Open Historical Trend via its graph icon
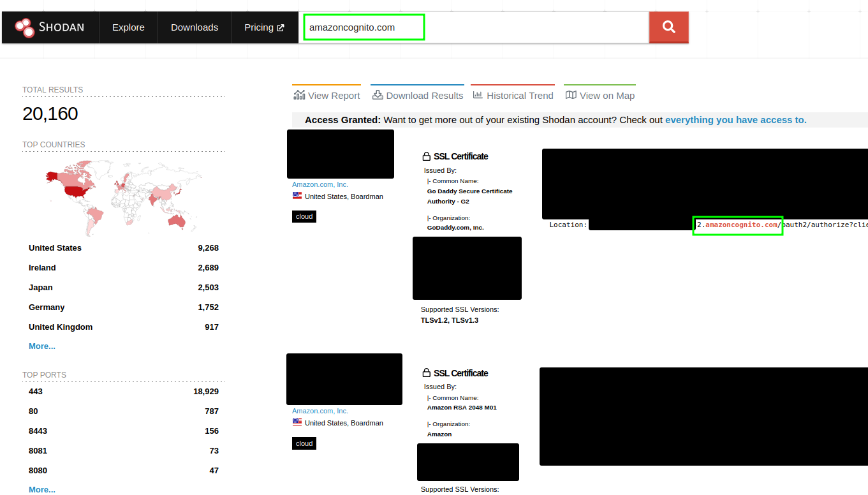 point(478,94)
